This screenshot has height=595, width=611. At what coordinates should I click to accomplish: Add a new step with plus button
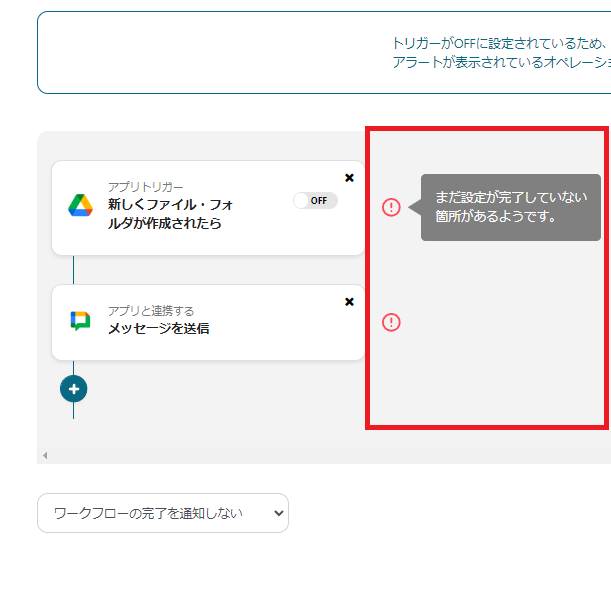point(74,389)
